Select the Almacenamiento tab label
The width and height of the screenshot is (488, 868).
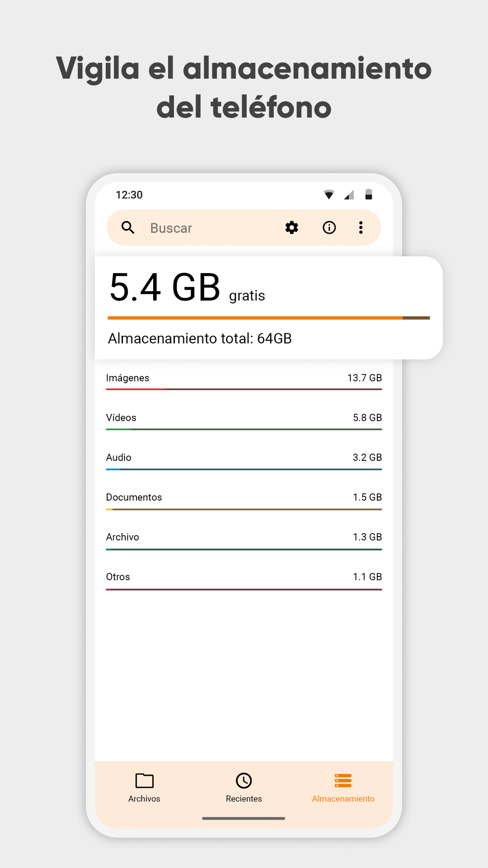pos(343,799)
